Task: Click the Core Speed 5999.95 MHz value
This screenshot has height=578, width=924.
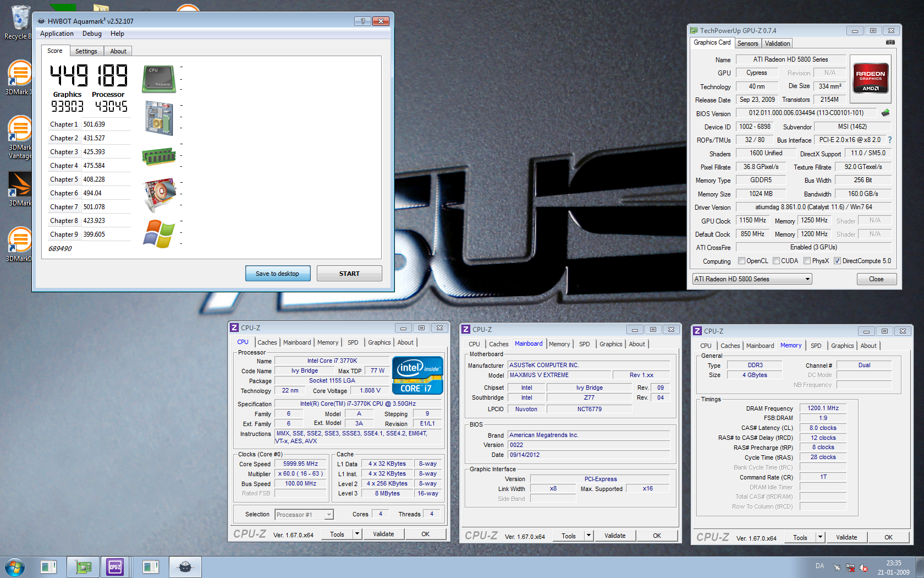Action: coord(300,464)
